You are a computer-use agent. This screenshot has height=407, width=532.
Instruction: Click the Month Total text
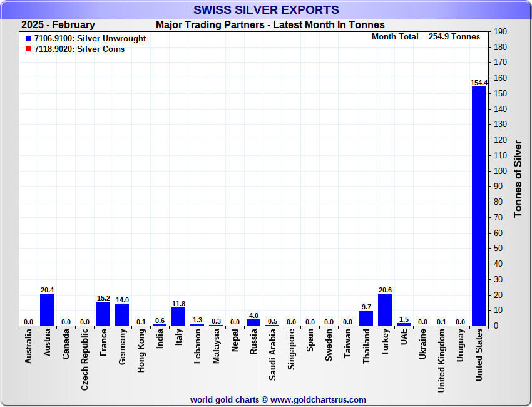click(x=426, y=37)
